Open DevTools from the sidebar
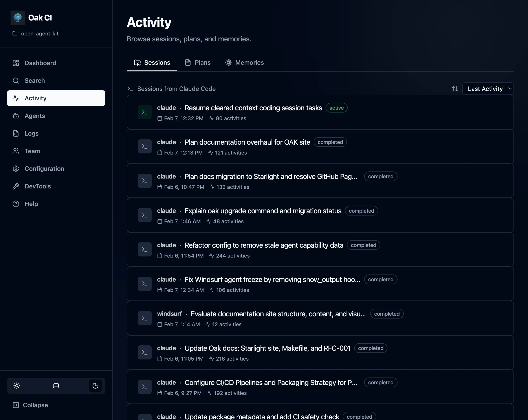Screen dimensions: 528x420 click(38, 186)
